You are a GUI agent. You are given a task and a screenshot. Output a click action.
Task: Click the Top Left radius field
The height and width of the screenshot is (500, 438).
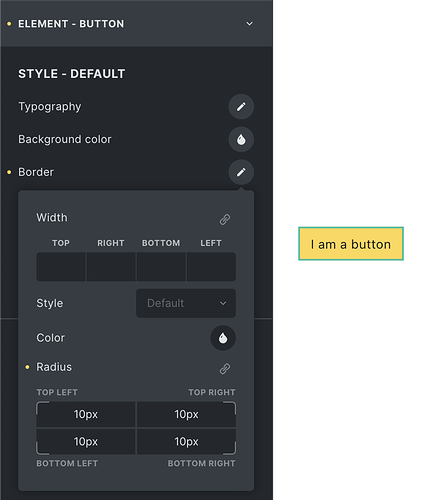click(86, 414)
